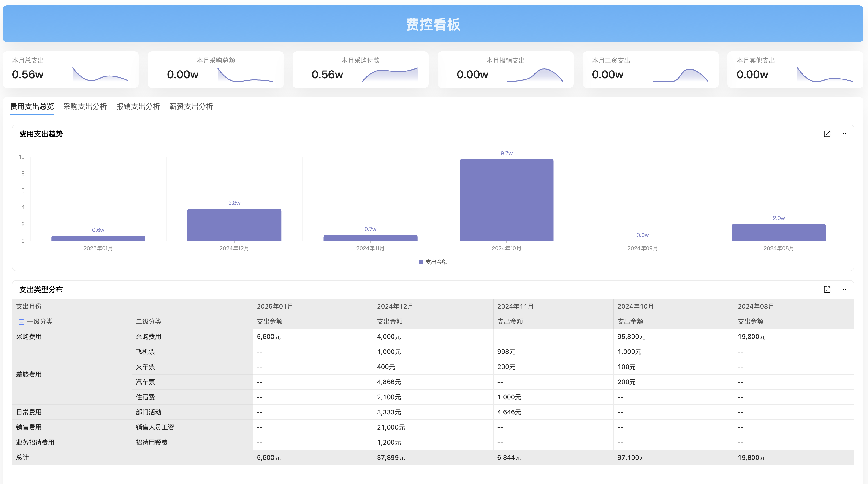Click the 0.56w value under 本月采购付款
Viewport: 868px width, 484px height.
[327, 74]
